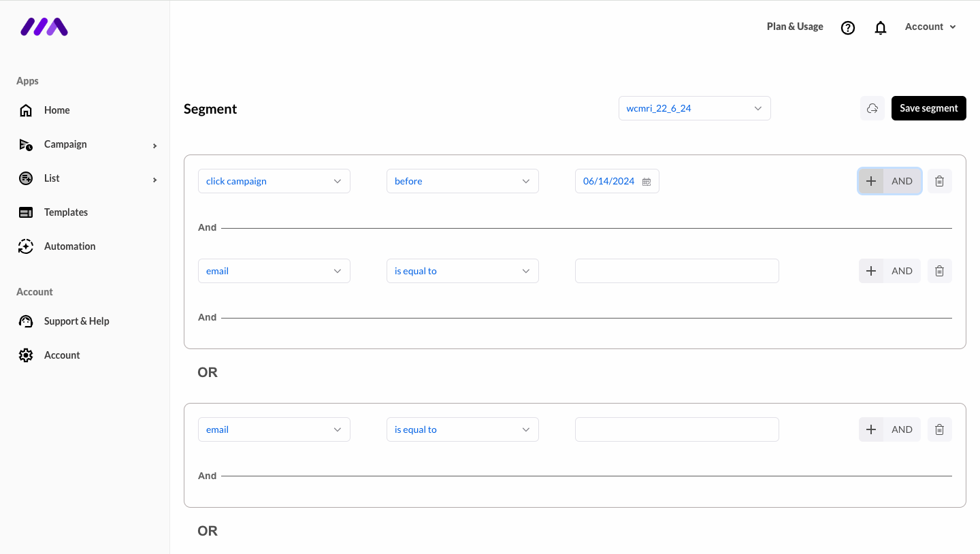Image resolution: width=980 pixels, height=554 pixels.
Task: Open the before operator dropdown
Action: pos(462,181)
